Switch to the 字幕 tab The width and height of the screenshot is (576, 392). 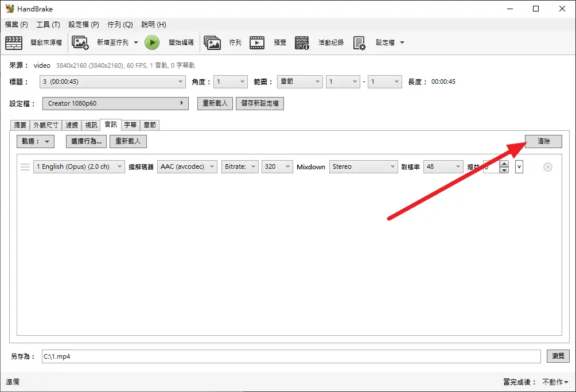point(130,125)
